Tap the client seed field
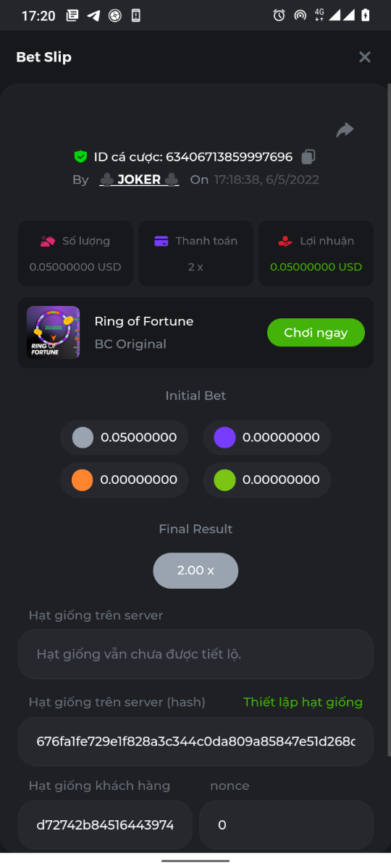391x868 pixels. (x=105, y=825)
